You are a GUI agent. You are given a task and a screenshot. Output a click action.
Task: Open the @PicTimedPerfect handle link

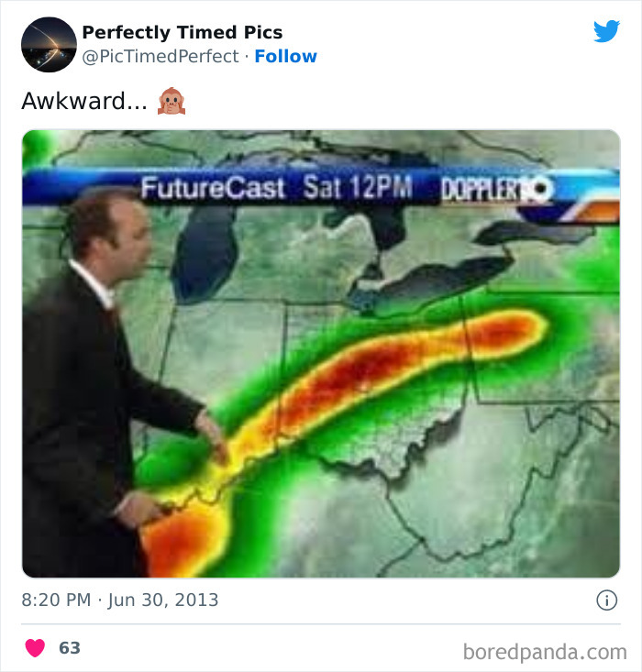[160, 56]
